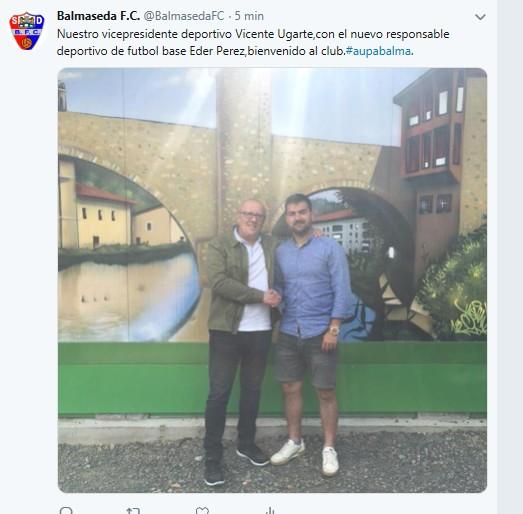523x514 pixels.
Task: Open the Balmaseda F.C. profile name
Action: pos(98,16)
